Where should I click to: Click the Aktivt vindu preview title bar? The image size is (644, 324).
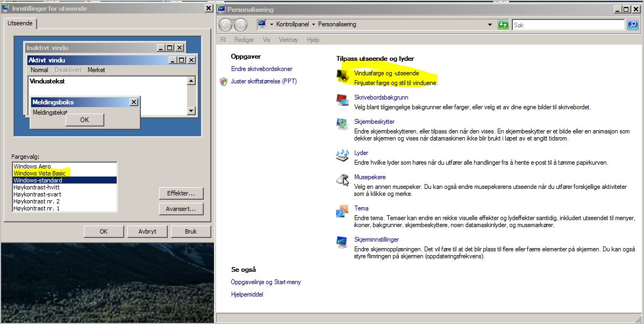112,60
